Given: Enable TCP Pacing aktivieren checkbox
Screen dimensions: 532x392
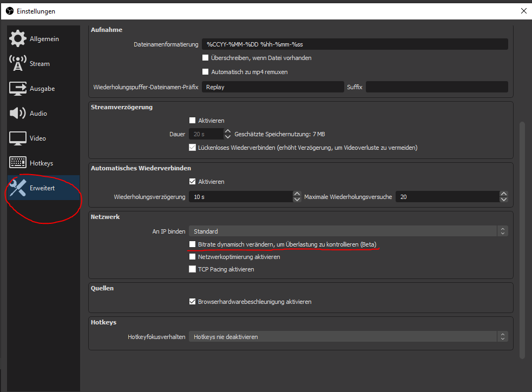Looking at the screenshot, I should click(192, 269).
